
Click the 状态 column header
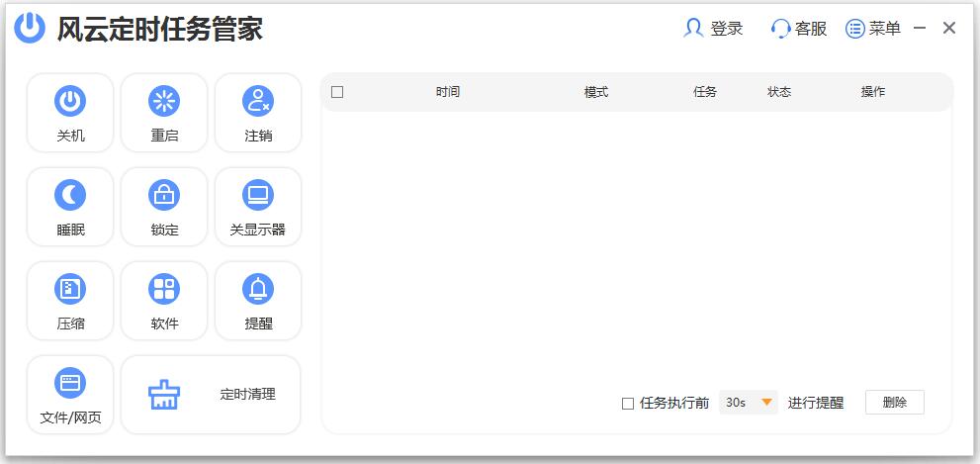pyautogui.click(x=779, y=92)
